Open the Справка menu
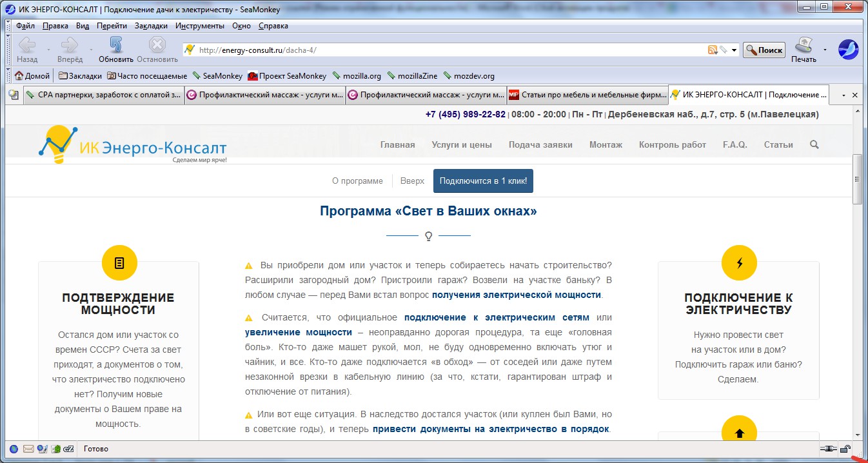 point(273,26)
